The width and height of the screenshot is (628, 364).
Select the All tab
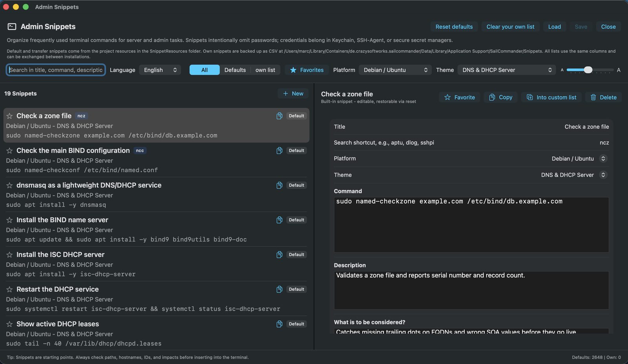click(x=204, y=70)
